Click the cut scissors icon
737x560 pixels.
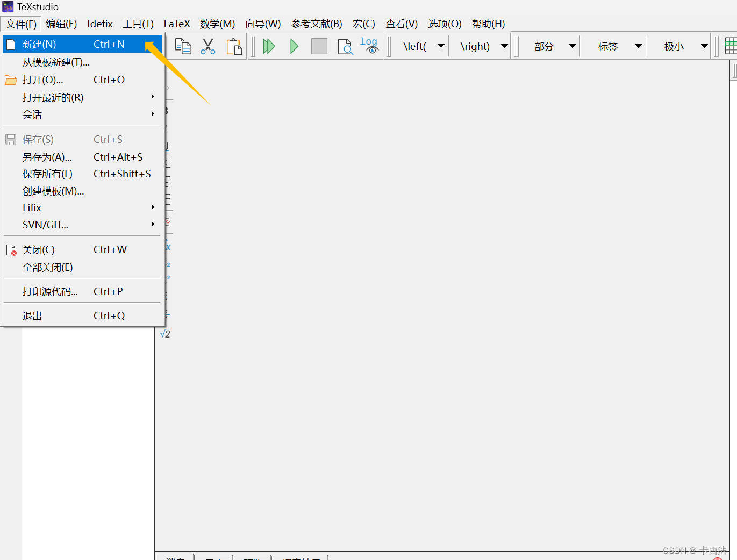(208, 46)
